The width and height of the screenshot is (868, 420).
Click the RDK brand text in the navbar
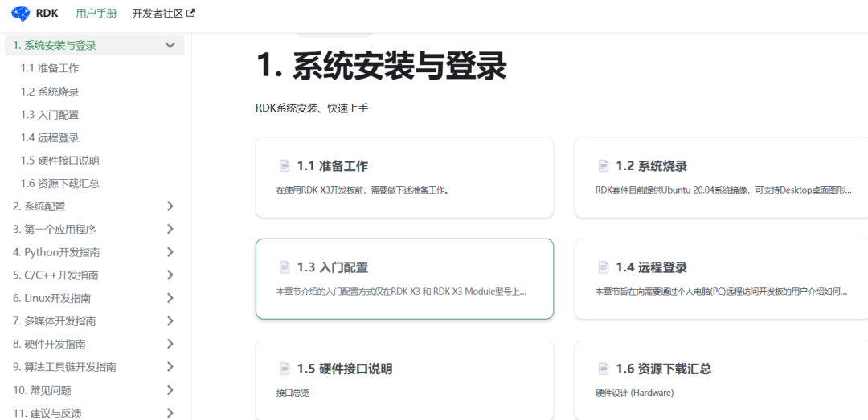(47, 14)
